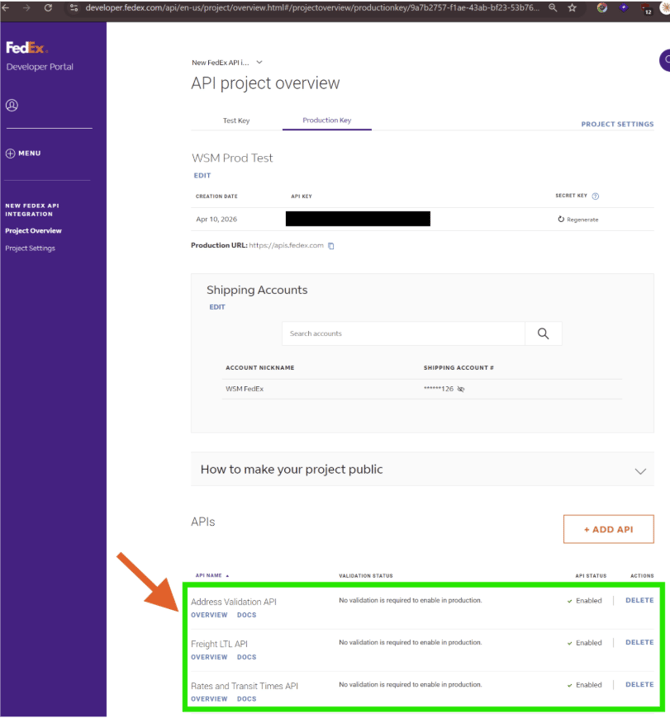670x718 pixels.
Task: Click PROJECT SETTINGS link at top right
Action: click(617, 124)
